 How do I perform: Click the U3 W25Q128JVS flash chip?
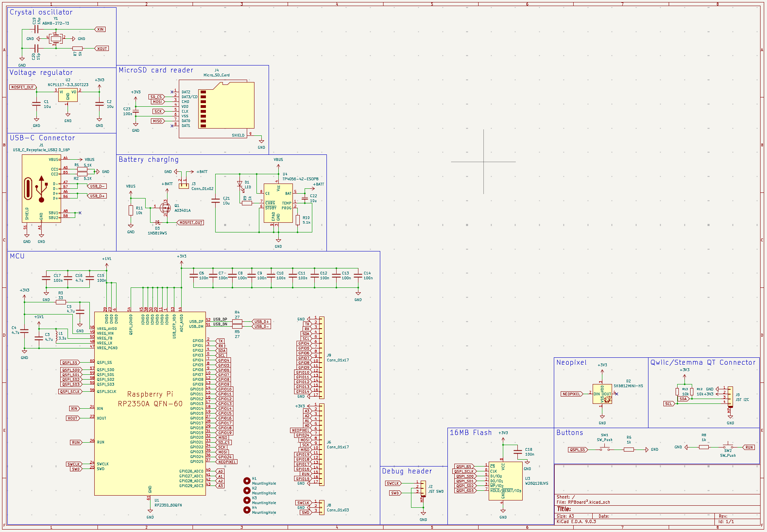[x=505, y=481]
